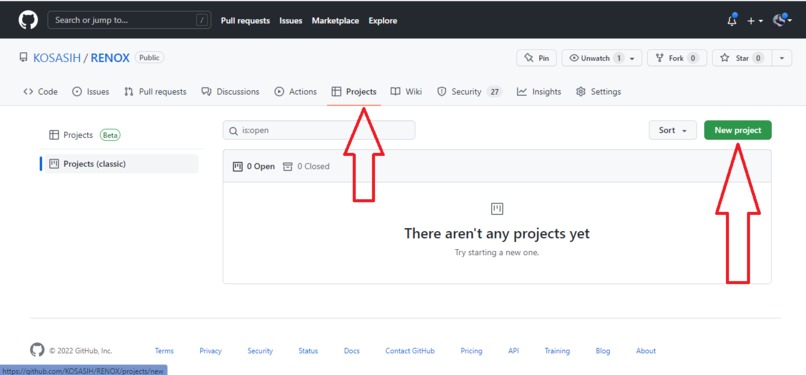
Task: Open Explore in the top header
Action: [382, 21]
